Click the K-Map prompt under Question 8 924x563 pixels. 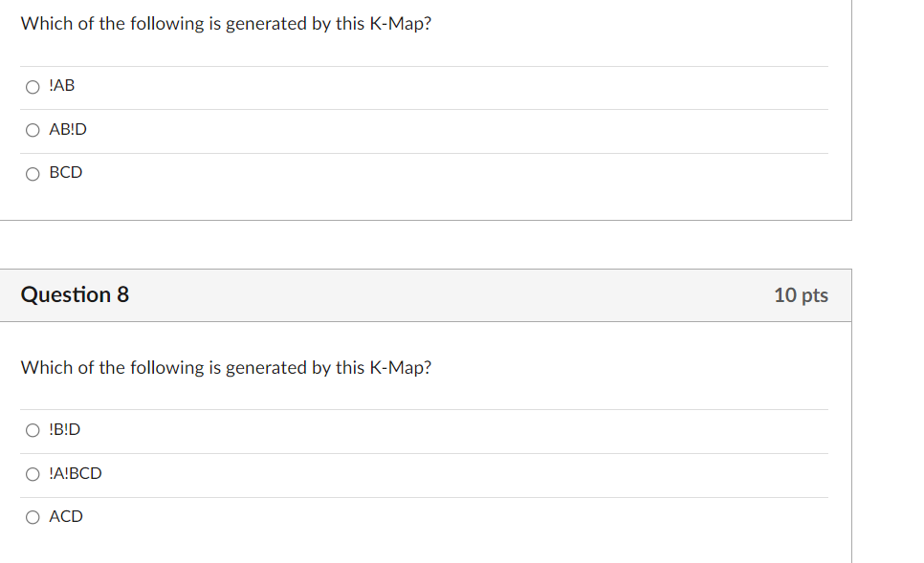click(x=227, y=367)
